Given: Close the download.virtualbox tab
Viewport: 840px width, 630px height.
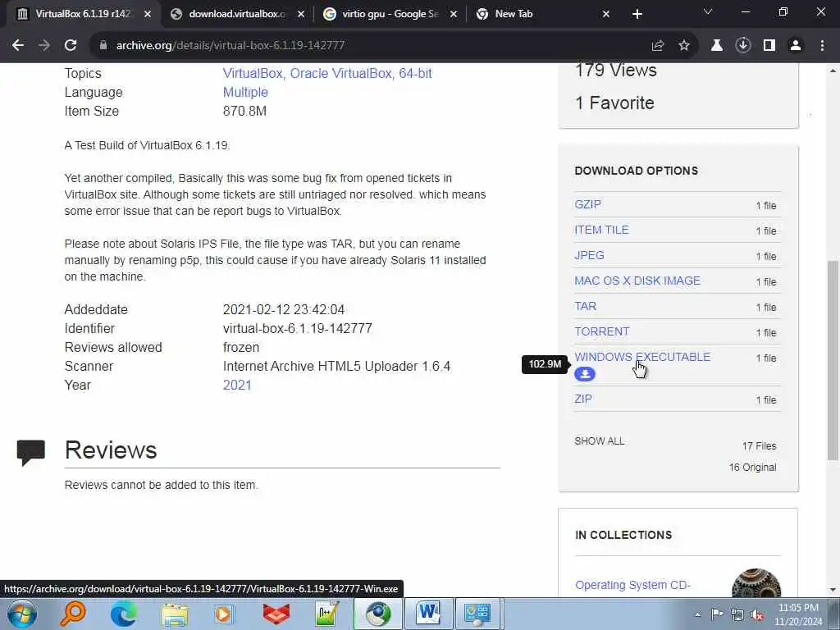Looking at the screenshot, I should 301,14.
